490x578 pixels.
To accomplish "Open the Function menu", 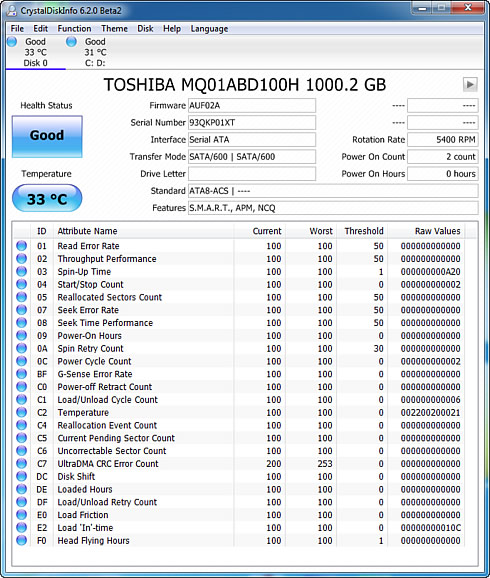I will (74, 29).
